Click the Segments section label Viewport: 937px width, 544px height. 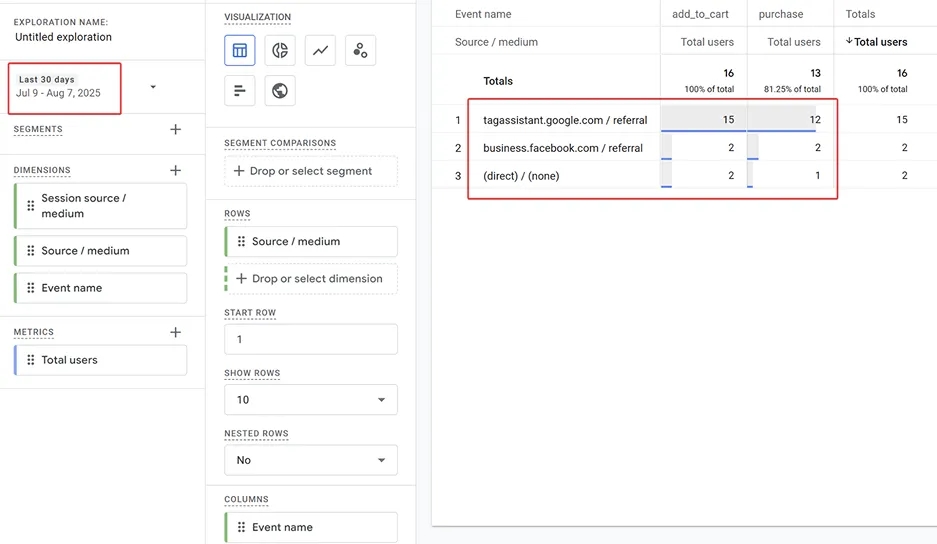[38, 129]
